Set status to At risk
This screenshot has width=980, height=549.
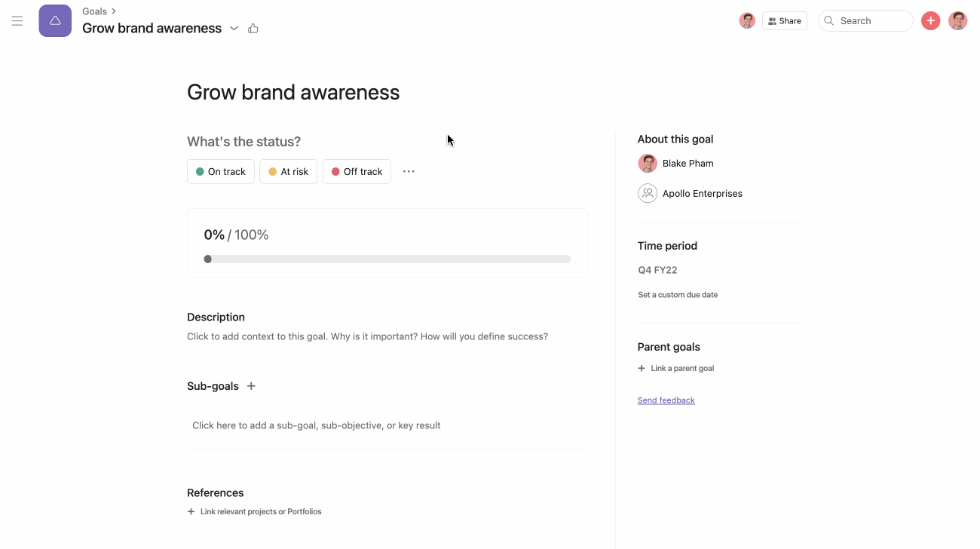tap(288, 172)
